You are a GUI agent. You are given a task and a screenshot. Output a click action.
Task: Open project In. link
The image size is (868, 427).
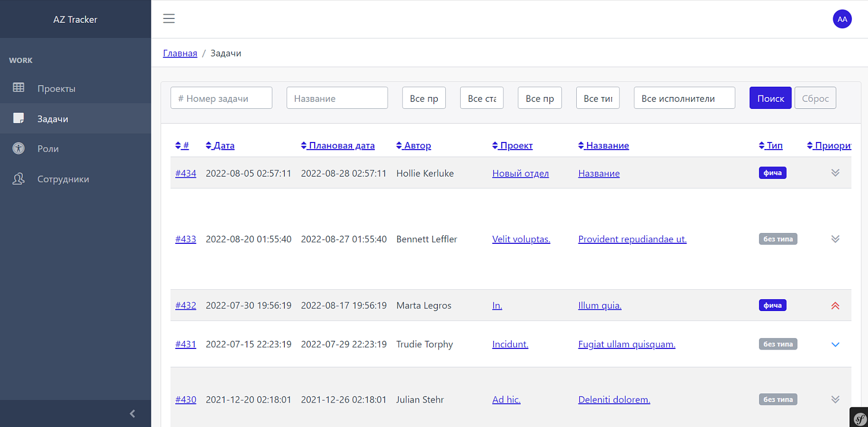(x=497, y=306)
